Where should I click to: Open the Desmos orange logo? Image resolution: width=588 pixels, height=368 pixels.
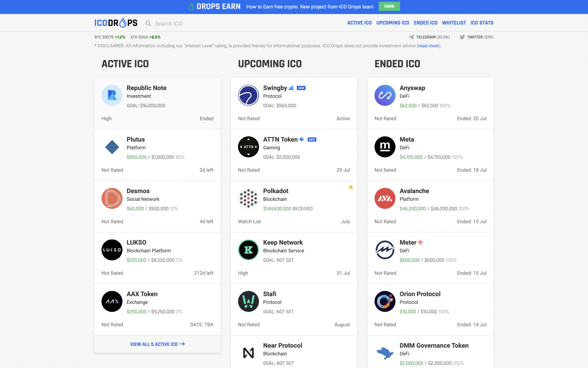[112, 198]
